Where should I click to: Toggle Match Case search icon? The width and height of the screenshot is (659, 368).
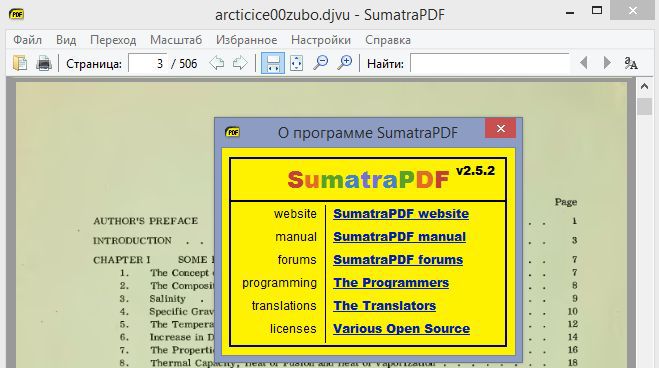pyautogui.click(x=631, y=63)
